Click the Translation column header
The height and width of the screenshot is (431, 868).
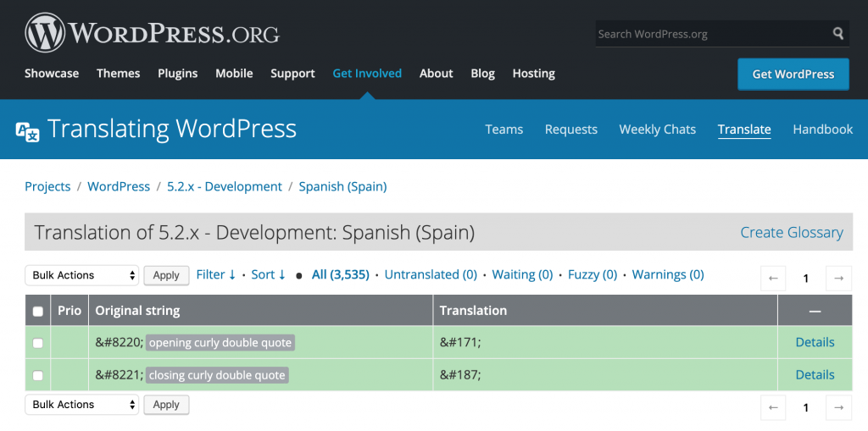coord(605,311)
